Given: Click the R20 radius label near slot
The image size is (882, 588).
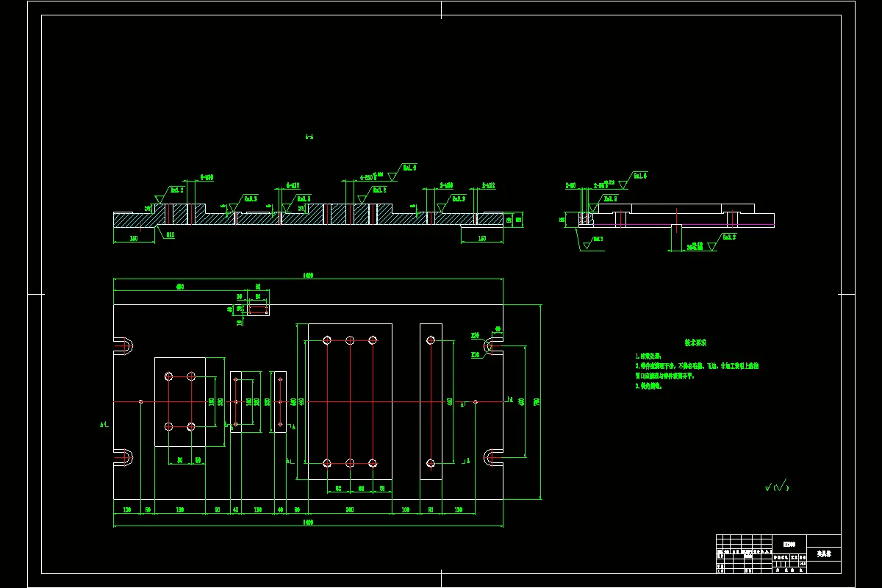Looking at the screenshot, I should 475,335.
